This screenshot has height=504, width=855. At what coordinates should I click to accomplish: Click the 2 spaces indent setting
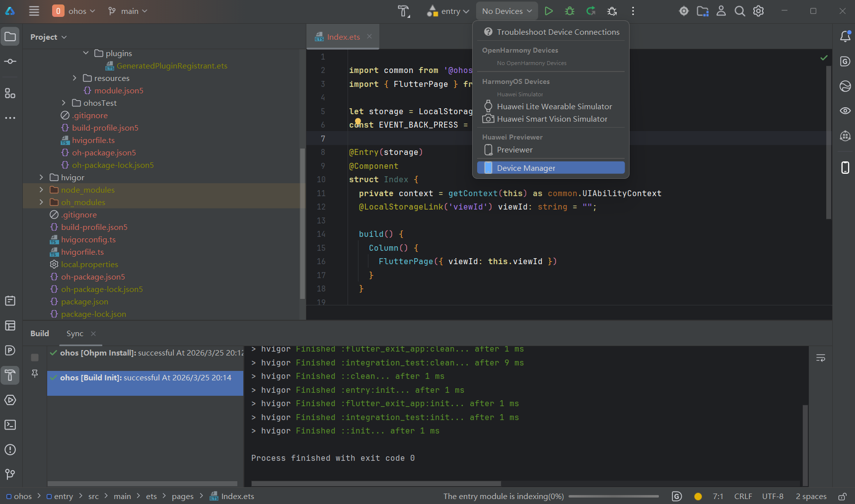pos(811,496)
